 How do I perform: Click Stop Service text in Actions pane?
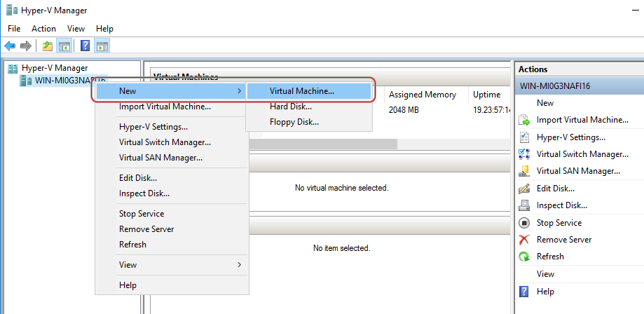click(x=559, y=223)
